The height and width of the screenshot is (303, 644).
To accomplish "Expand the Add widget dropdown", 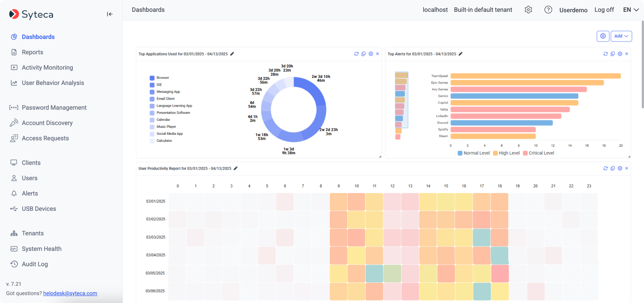I will click(621, 36).
